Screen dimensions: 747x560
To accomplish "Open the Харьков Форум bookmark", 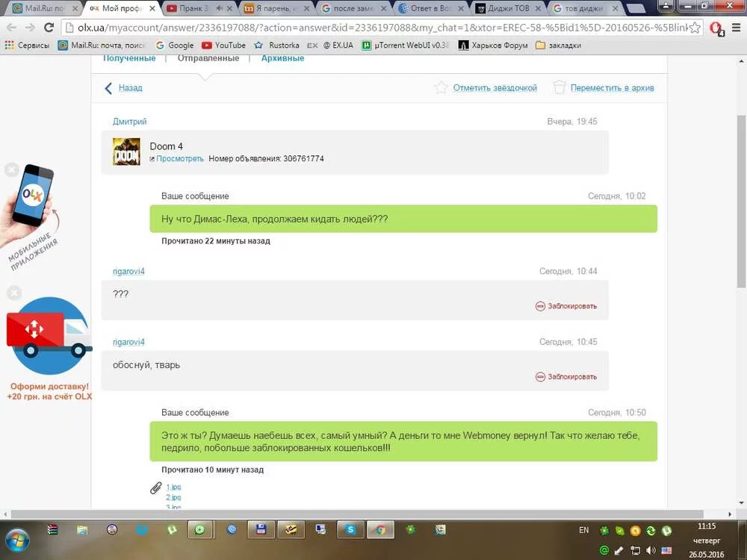I will point(493,46).
